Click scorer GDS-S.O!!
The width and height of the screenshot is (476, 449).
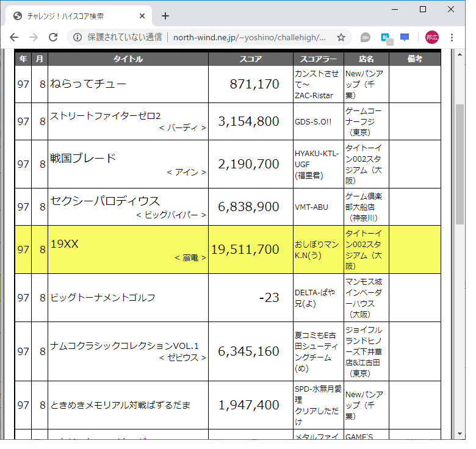click(313, 121)
